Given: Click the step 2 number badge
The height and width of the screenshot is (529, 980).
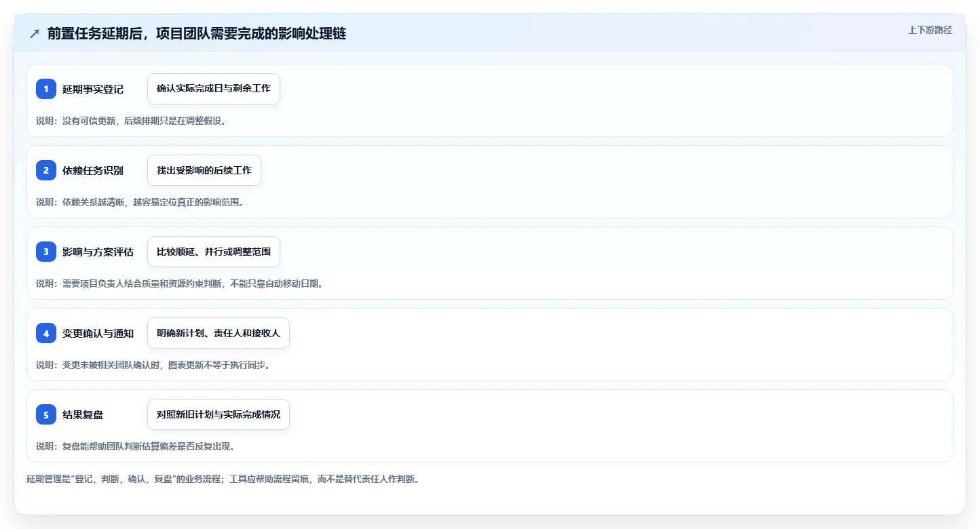Looking at the screenshot, I should coord(46,170).
